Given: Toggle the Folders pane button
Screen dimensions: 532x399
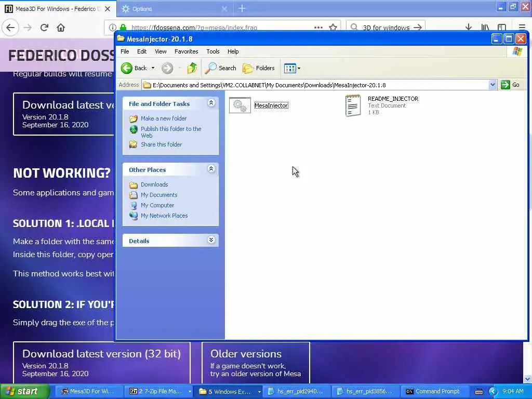Looking at the screenshot, I should click(259, 68).
